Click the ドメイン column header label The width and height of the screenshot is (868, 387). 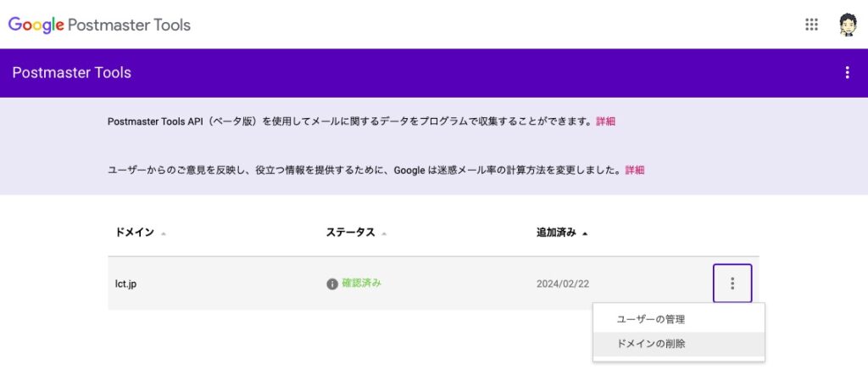coord(135,233)
